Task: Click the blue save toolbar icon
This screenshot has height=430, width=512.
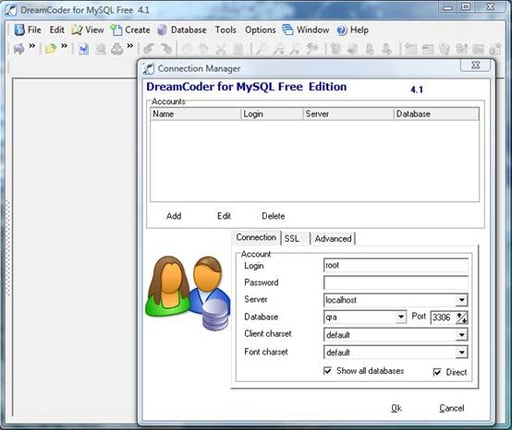Action: [84, 49]
